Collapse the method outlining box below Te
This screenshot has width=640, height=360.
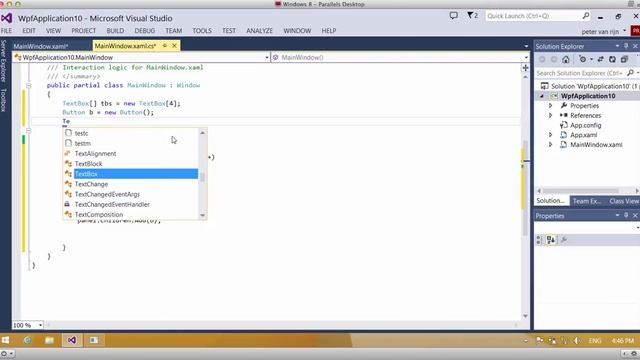click(29, 131)
